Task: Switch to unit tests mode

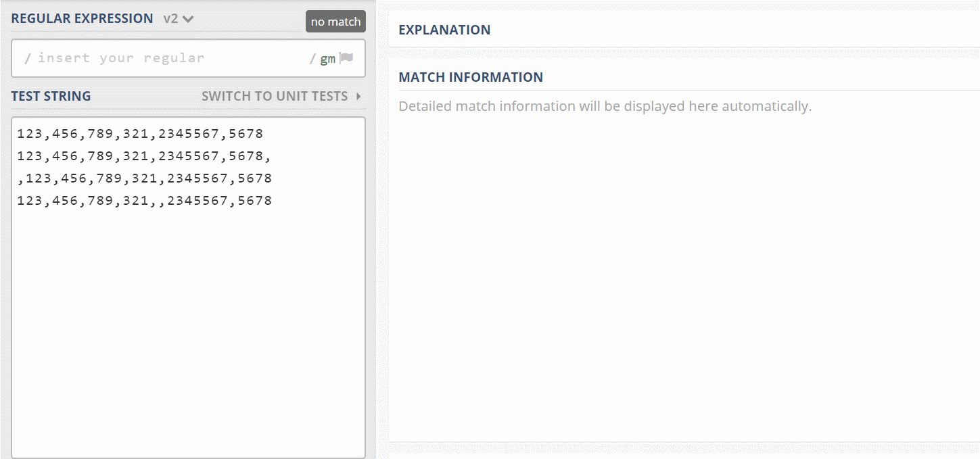Action: point(275,97)
